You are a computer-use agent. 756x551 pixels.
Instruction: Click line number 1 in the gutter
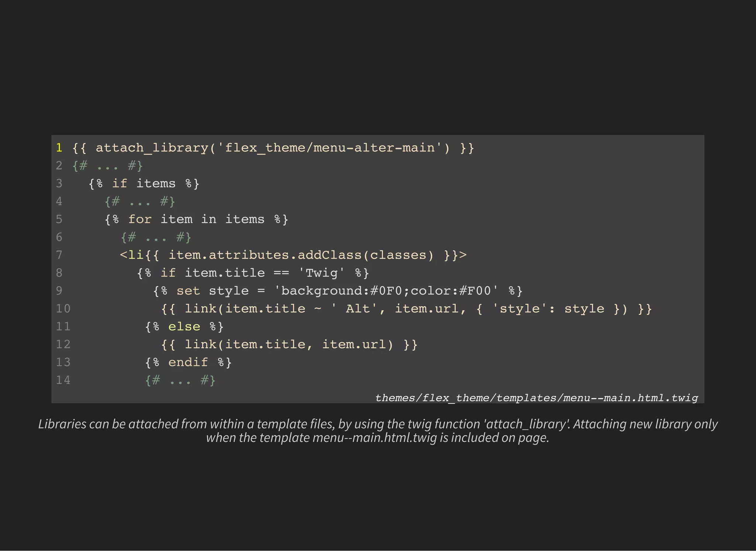point(59,148)
